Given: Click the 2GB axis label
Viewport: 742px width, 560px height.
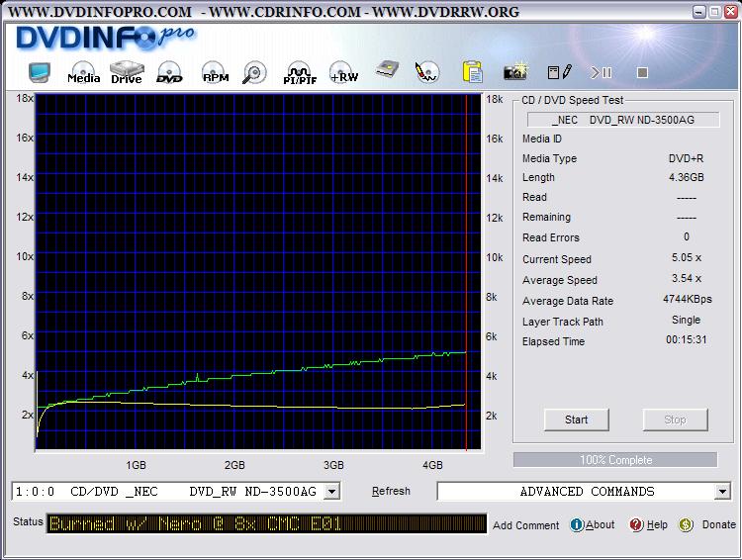Looking at the screenshot, I should pos(234,465).
